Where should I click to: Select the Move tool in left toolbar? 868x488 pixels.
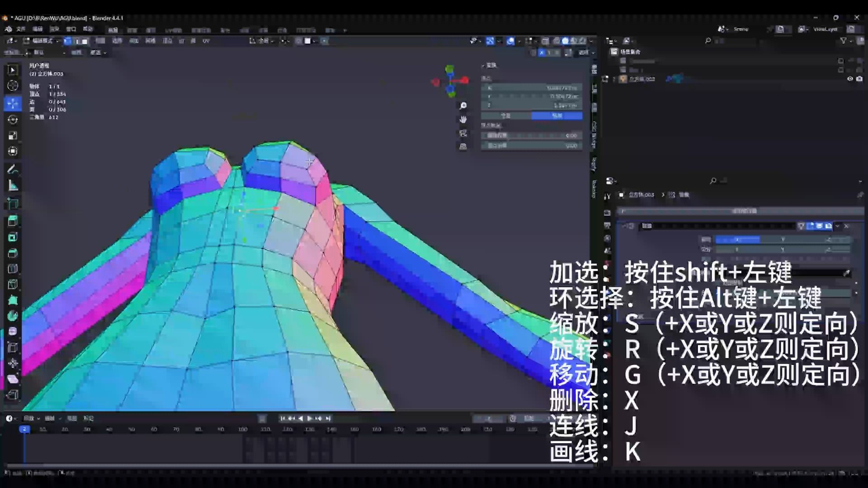[x=13, y=103]
